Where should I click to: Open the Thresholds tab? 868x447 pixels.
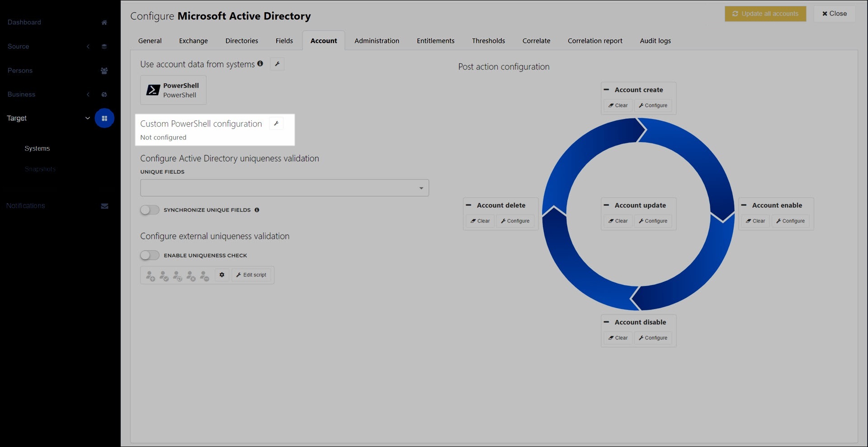[x=489, y=41]
